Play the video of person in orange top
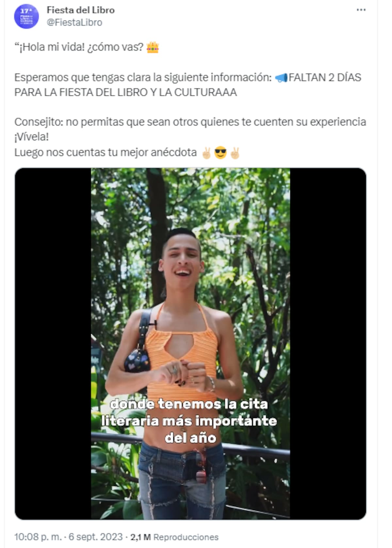The height and width of the screenshot is (548, 392). [190, 343]
